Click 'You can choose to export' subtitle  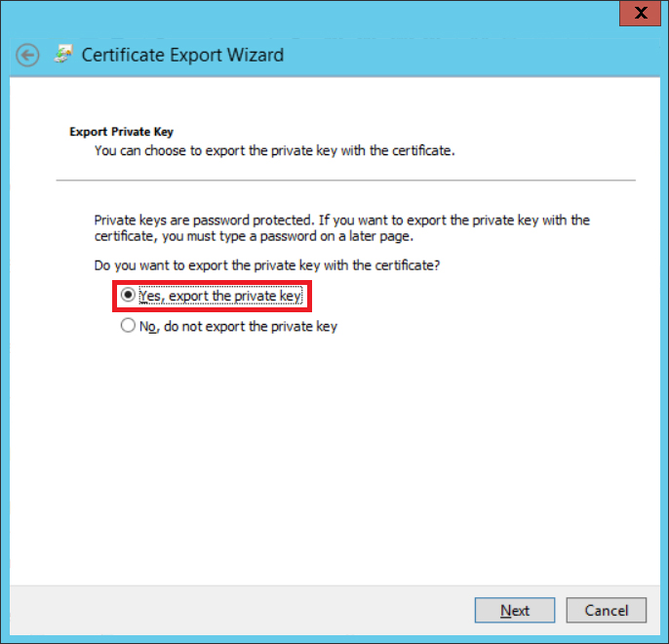274,150
